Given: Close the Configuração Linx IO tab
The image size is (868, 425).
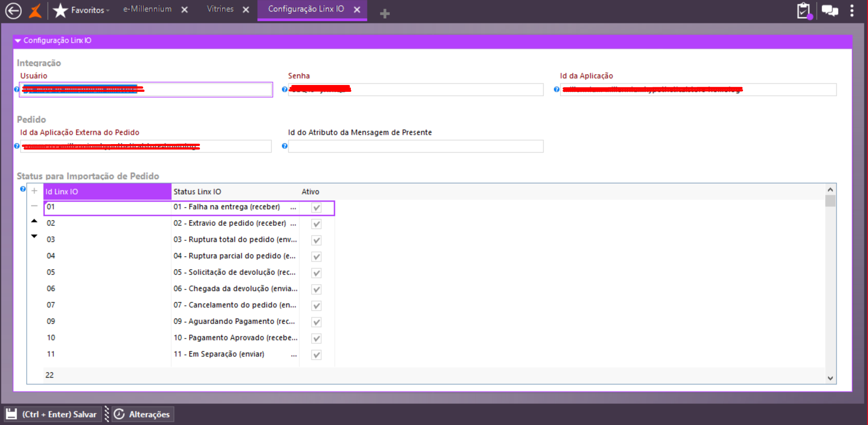Looking at the screenshot, I should 357,10.
